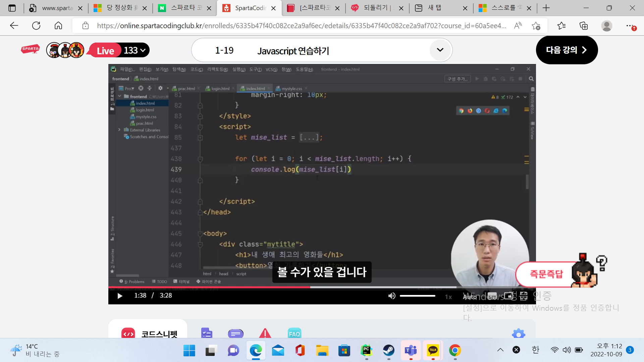Open KakaoTalk from the taskbar
The width and height of the screenshot is (644, 362).
pyautogui.click(x=433, y=351)
